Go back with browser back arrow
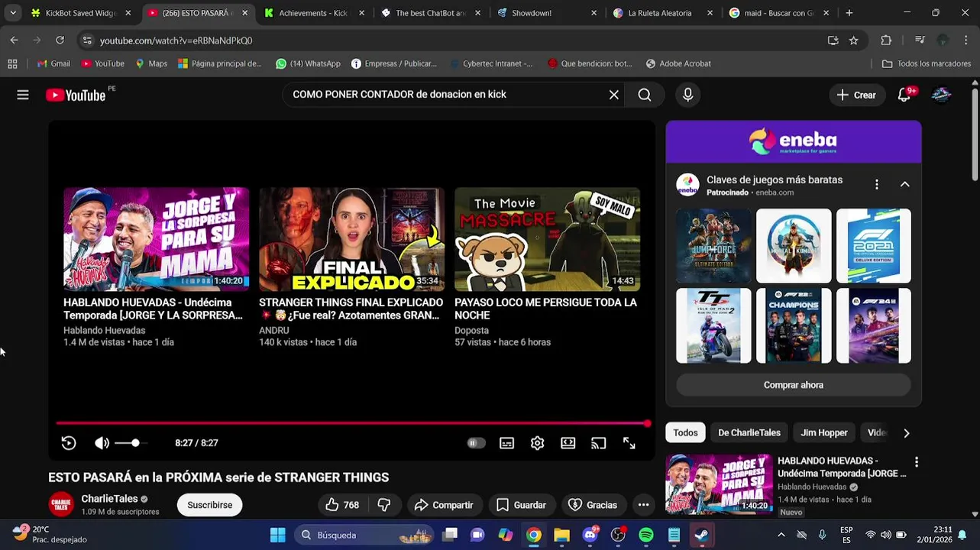This screenshot has width=980, height=550. point(15,40)
